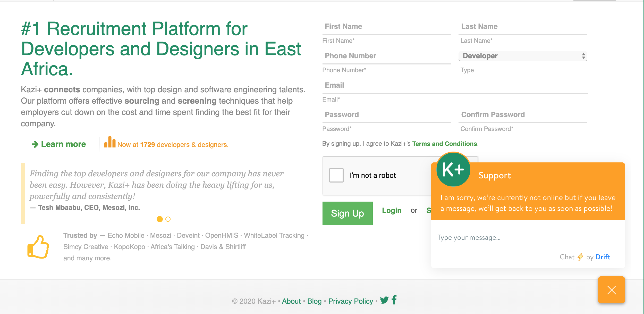Click the Support chat header title
Screen dimensions: 644x314
coord(495,176)
